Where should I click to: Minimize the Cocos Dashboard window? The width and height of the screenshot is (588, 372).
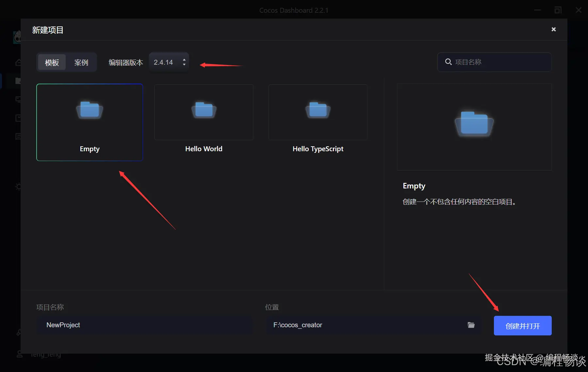(x=537, y=10)
